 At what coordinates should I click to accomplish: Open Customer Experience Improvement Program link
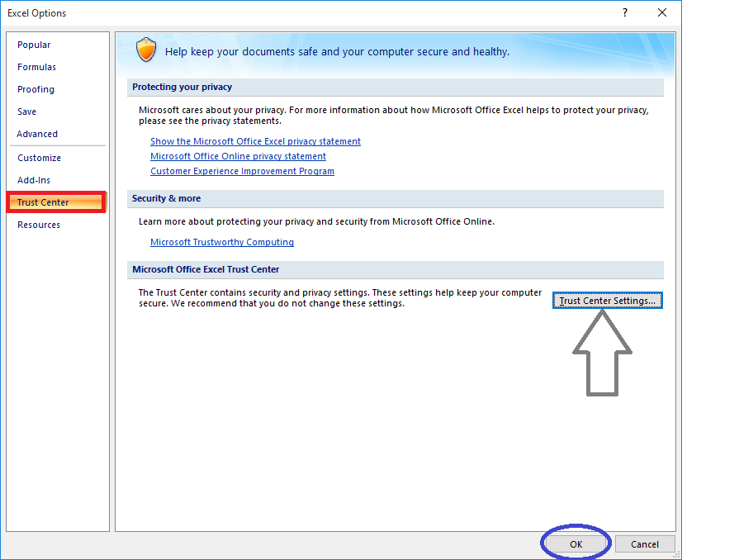(x=242, y=171)
